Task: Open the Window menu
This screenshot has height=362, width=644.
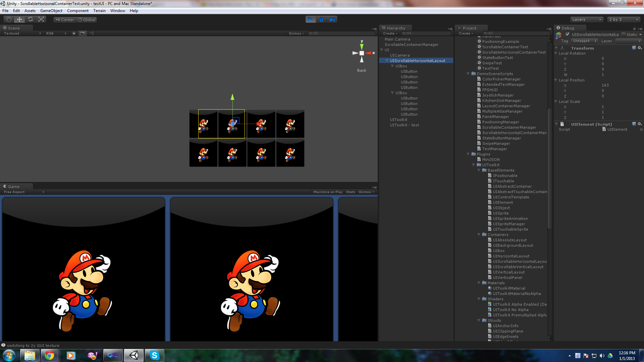Action: 118,11
